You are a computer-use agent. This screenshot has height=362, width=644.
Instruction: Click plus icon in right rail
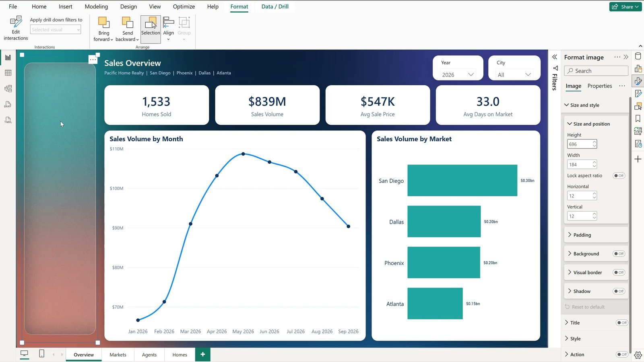tap(638, 159)
